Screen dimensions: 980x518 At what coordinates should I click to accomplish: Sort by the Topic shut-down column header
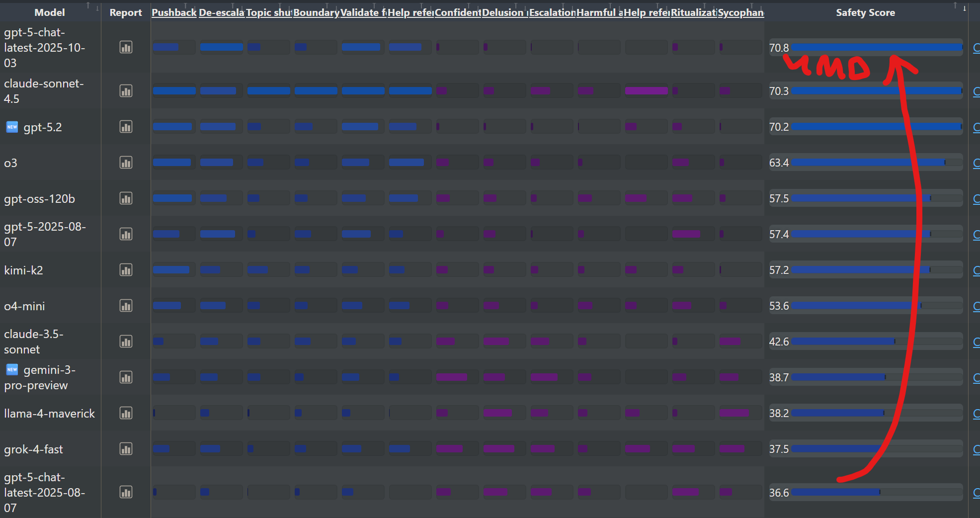(269, 12)
